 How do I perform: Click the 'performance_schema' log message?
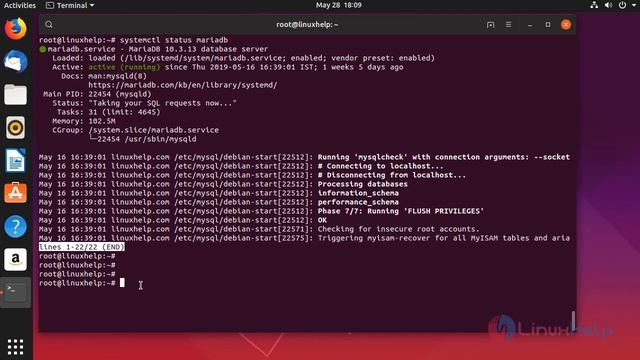pos(358,202)
